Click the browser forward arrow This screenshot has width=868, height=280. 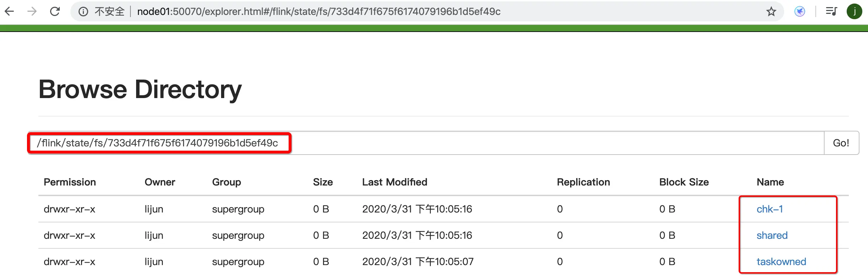[x=32, y=11]
